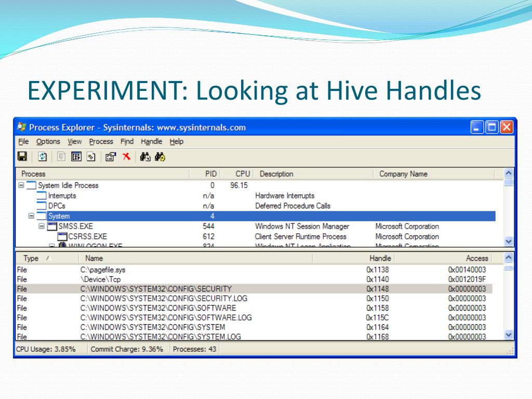Sort by the Description column header

pyautogui.click(x=313, y=174)
